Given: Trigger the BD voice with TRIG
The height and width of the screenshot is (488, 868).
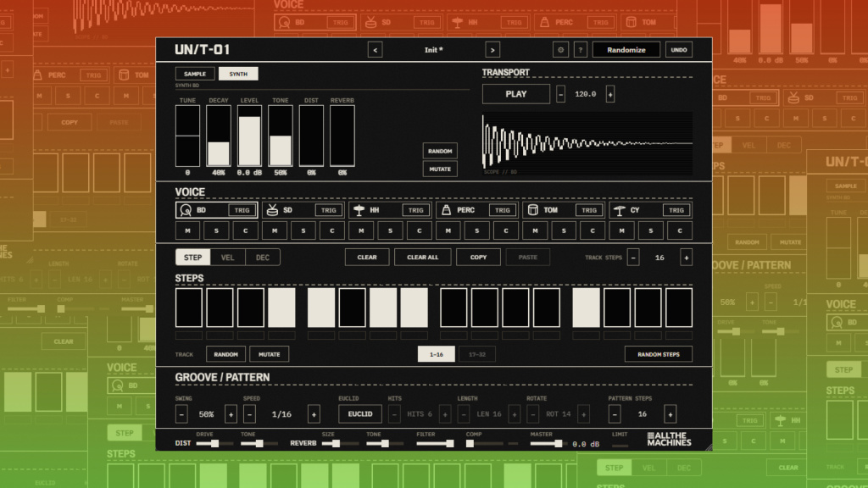Looking at the screenshot, I should (242, 210).
